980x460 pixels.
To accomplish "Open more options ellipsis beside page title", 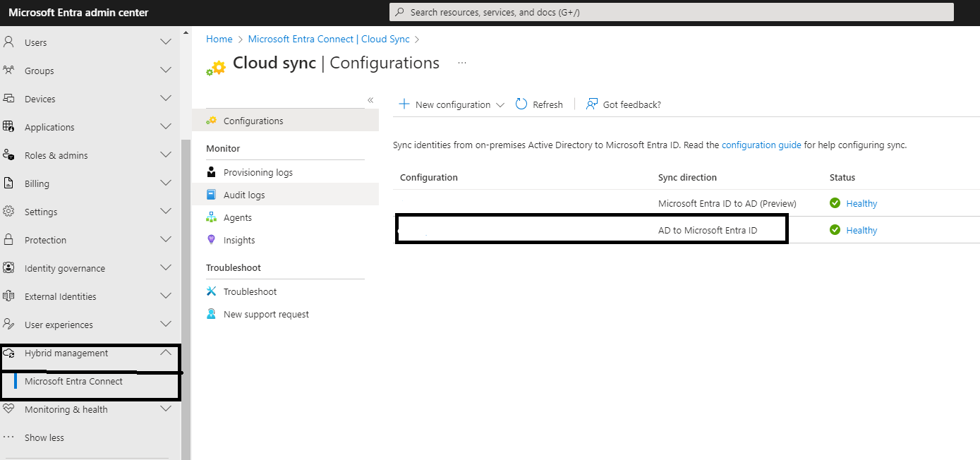I will 462,63.
